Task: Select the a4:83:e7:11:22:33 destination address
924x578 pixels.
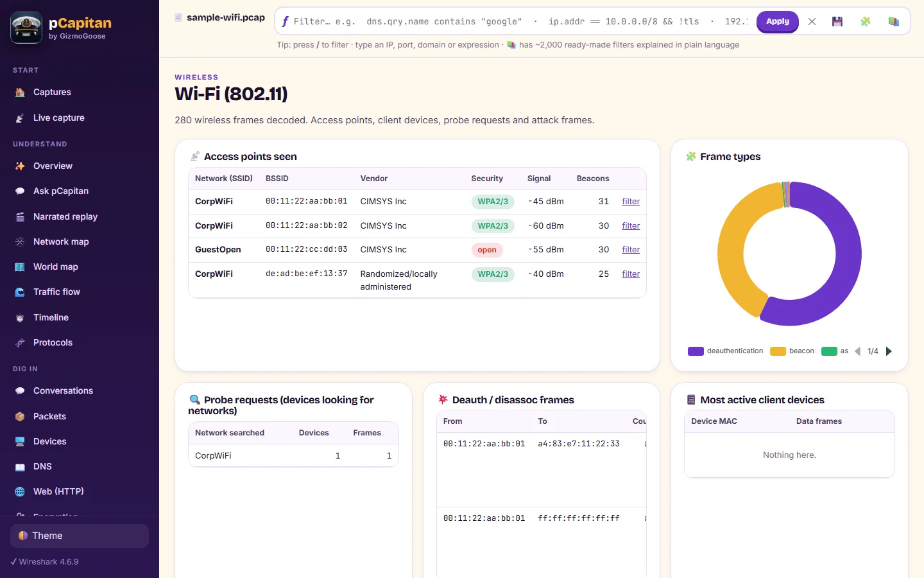Action: point(579,444)
